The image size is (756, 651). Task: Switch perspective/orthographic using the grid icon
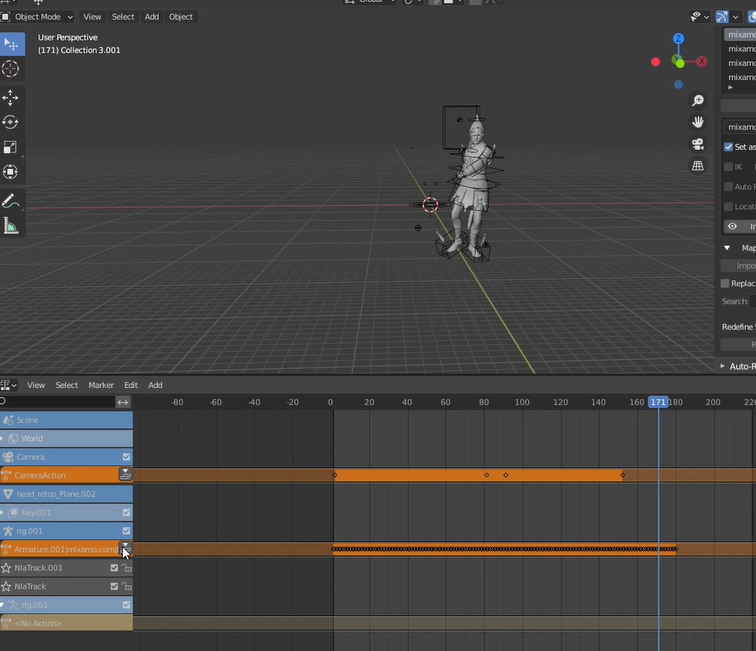(698, 166)
